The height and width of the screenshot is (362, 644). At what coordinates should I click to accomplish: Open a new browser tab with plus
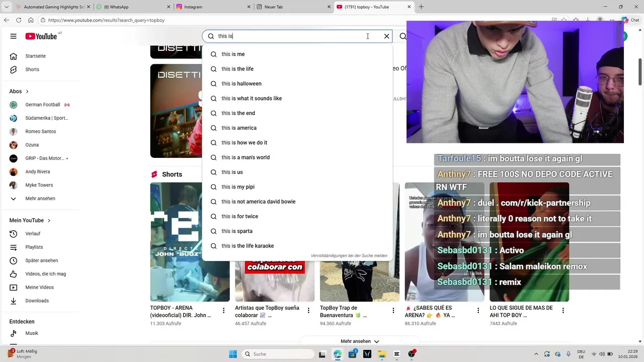click(421, 7)
